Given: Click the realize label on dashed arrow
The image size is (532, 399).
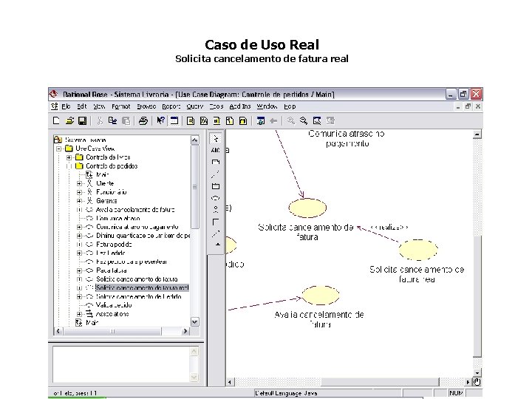Looking at the screenshot, I should tap(389, 228).
